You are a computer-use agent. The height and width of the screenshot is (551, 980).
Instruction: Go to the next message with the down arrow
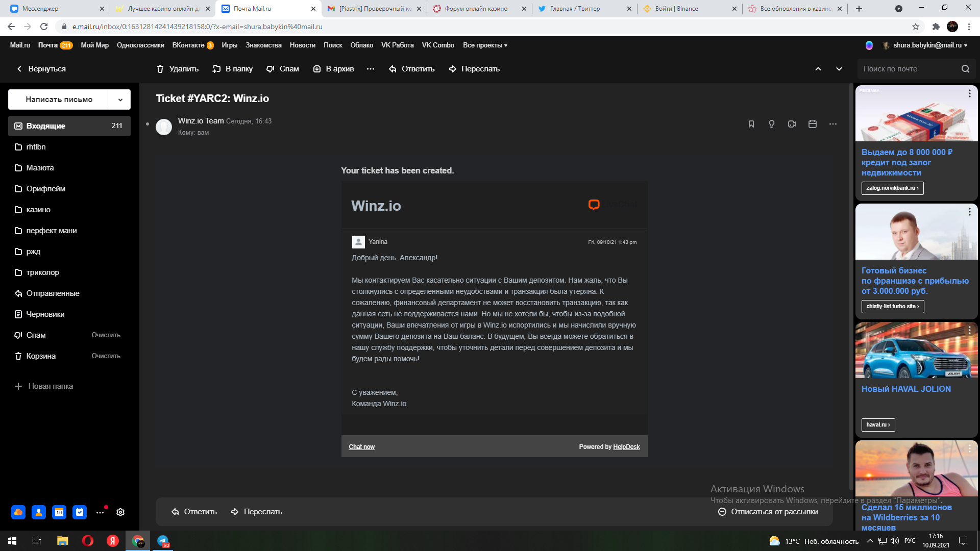point(839,69)
